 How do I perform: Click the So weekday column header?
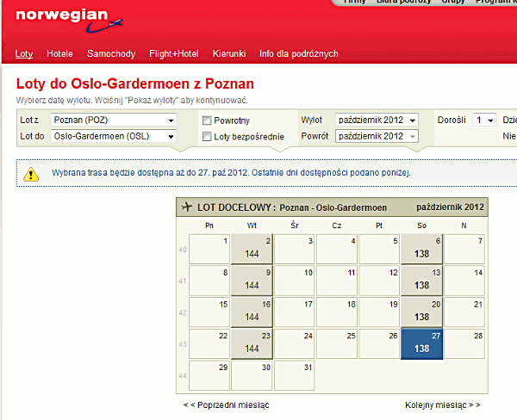(x=421, y=225)
